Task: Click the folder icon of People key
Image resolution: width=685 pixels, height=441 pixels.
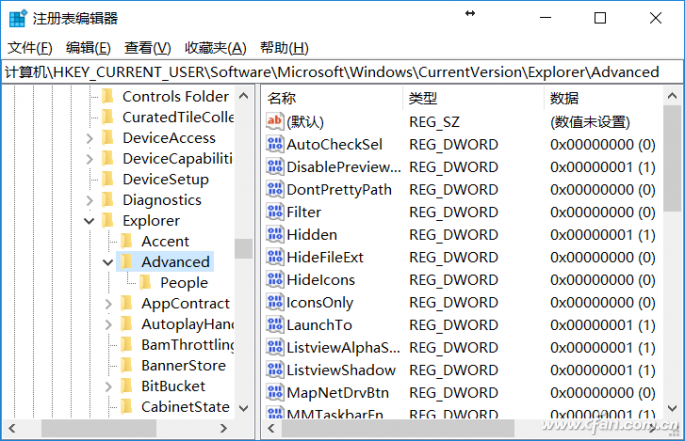Action: click(x=145, y=282)
